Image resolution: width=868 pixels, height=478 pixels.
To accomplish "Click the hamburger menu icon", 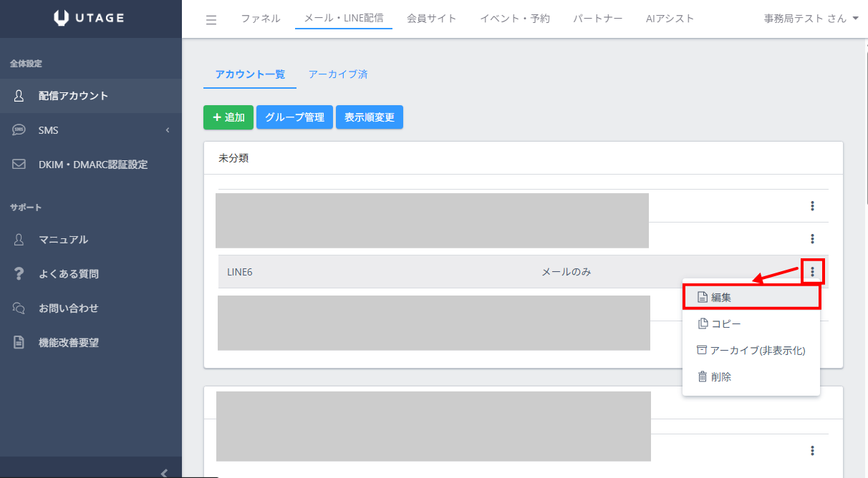I will tap(211, 19).
